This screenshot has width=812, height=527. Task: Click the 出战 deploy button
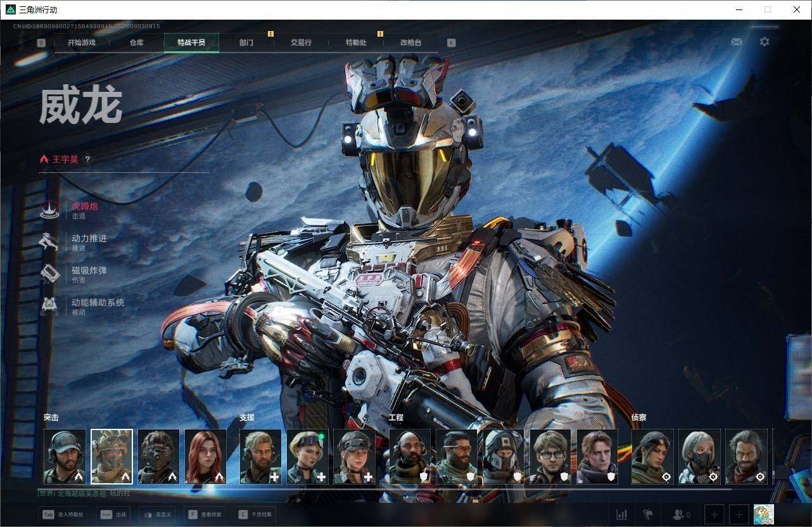pyautogui.click(x=114, y=514)
